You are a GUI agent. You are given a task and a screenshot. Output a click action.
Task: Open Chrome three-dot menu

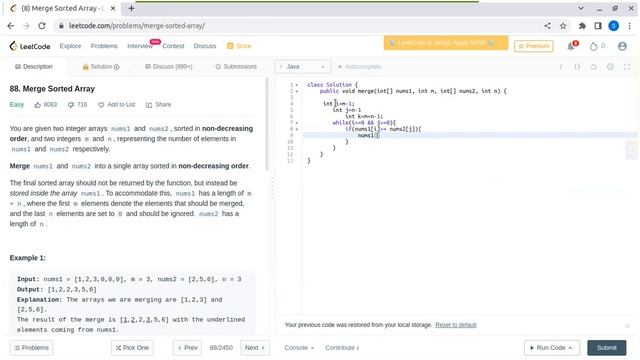629,26
